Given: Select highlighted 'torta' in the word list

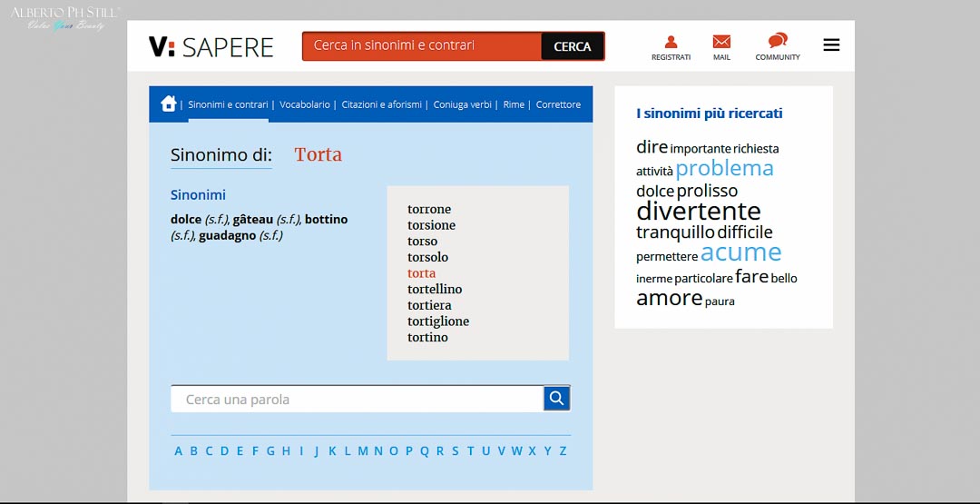Looking at the screenshot, I should tap(422, 273).
